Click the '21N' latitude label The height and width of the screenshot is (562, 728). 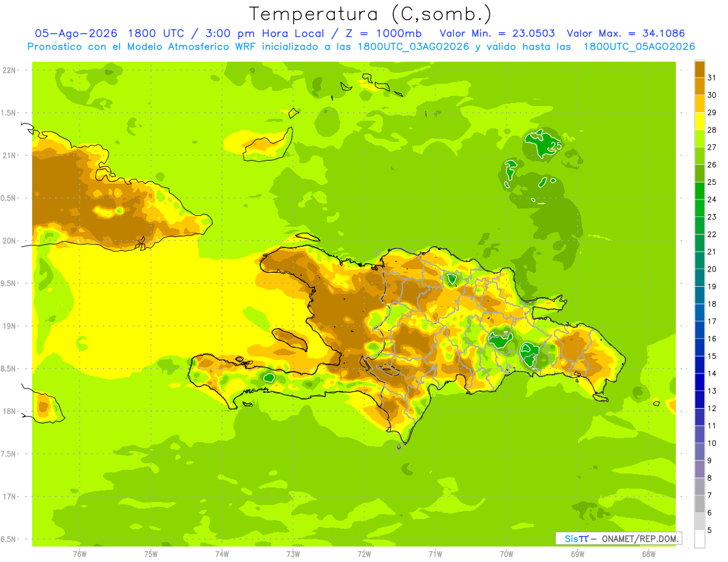[x=10, y=156]
